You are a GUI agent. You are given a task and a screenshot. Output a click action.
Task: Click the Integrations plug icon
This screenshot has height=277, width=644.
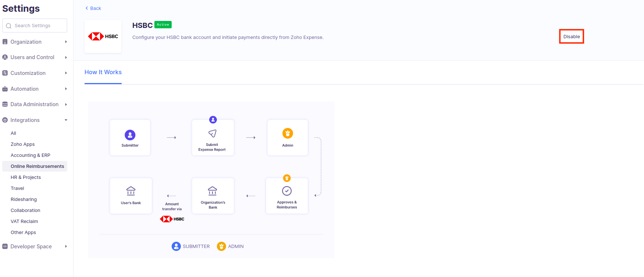pyautogui.click(x=5, y=120)
